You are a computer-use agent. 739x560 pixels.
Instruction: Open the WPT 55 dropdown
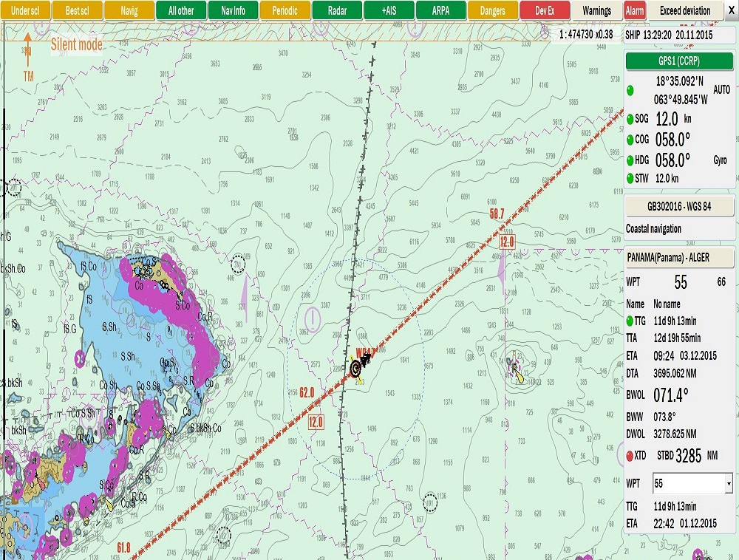tap(692, 484)
